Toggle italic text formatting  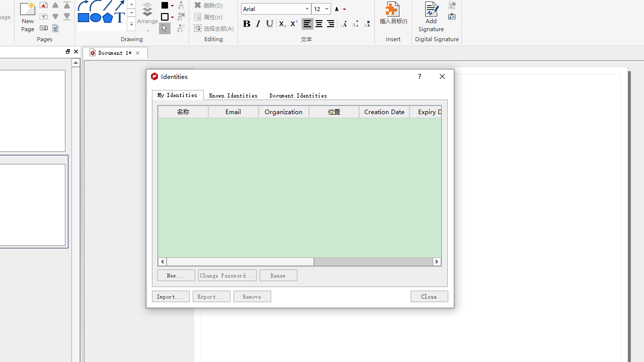coord(258,24)
